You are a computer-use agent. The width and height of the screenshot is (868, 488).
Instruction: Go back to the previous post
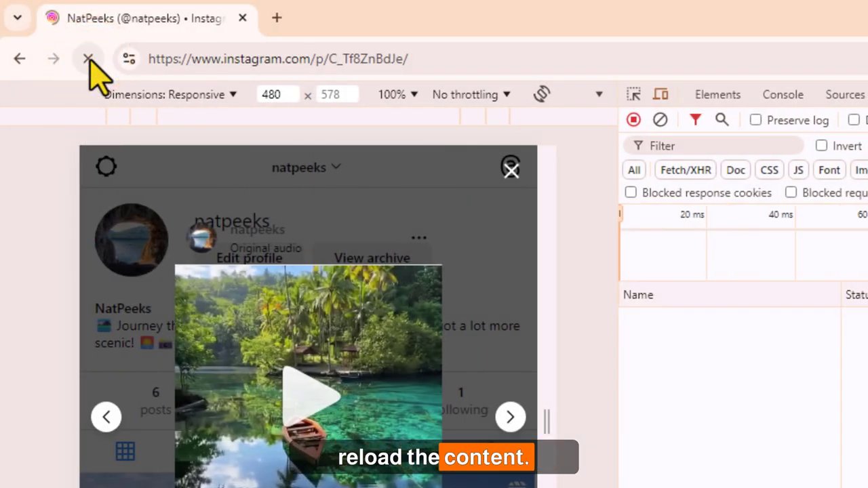click(x=106, y=417)
